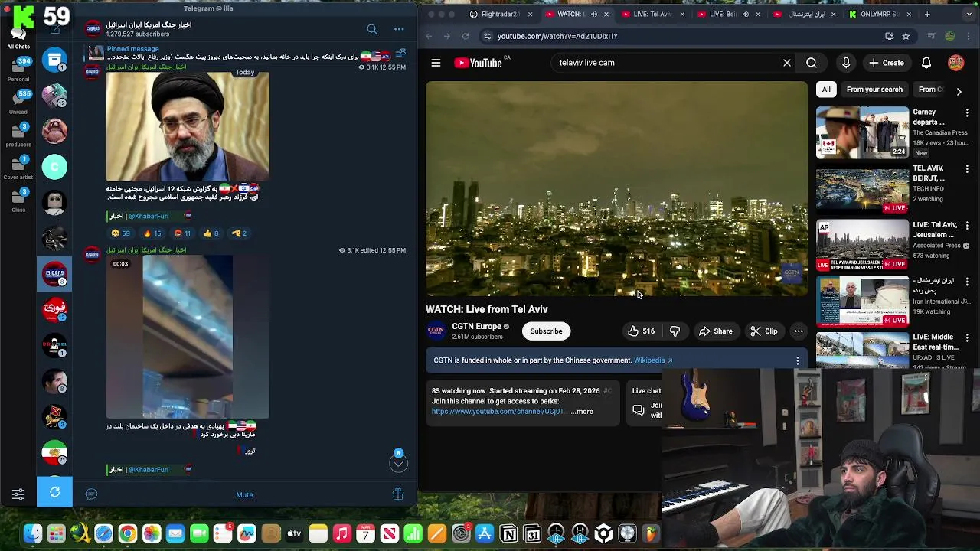Mute the Telegram channel
Screen dimensions: 980x551
pyautogui.click(x=244, y=494)
